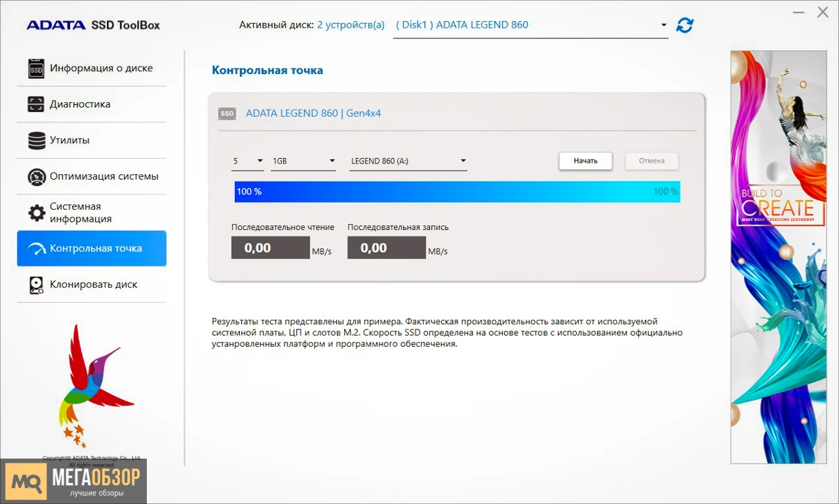
Task: Expand the active disk dropdown
Action: tap(531, 25)
